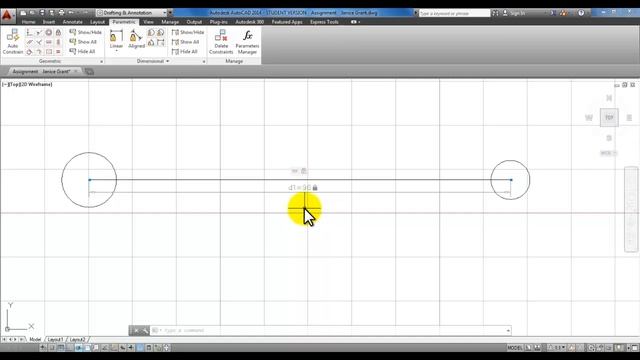Apply the Smooth geometric constraint
Image resolution: width=640 pixels, height=360 pixels.
[x=39, y=52]
